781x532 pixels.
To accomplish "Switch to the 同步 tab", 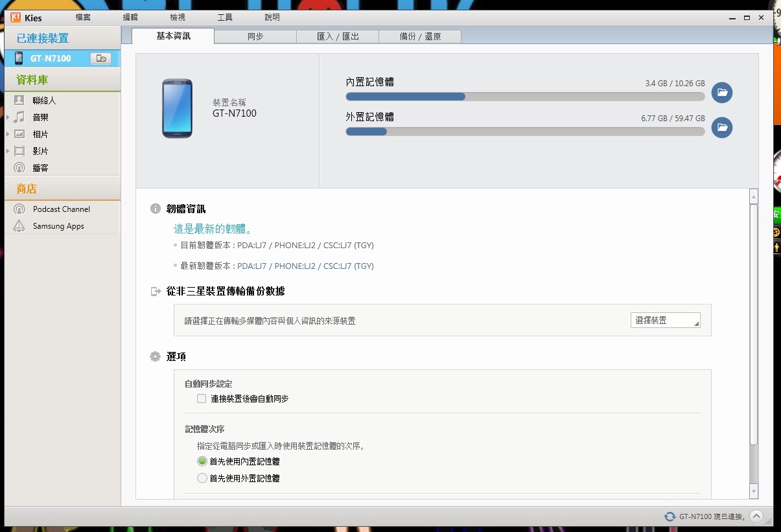I will coord(255,36).
